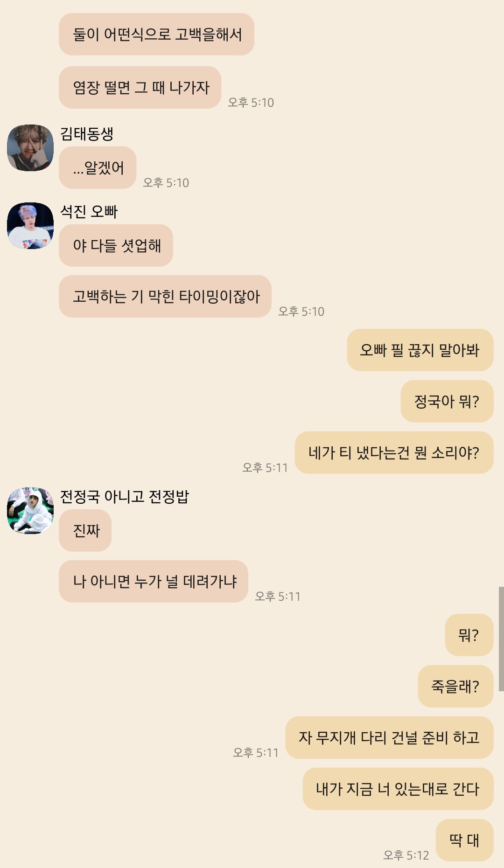Select the sent message 정국아 뭐?
Image resolution: width=504 pixels, height=868 pixels.
[x=447, y=401]
